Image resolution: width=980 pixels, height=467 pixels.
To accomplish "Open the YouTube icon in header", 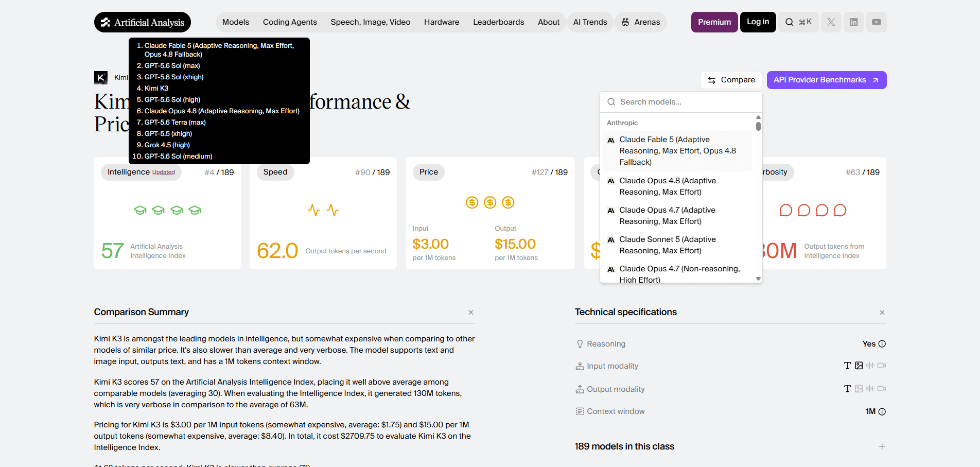I will [876, 22].
